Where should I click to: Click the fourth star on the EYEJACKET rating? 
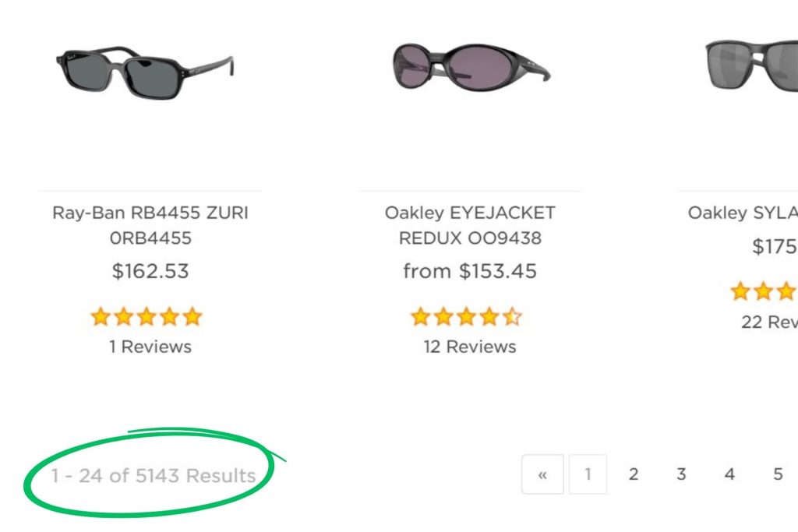[489, 316]
